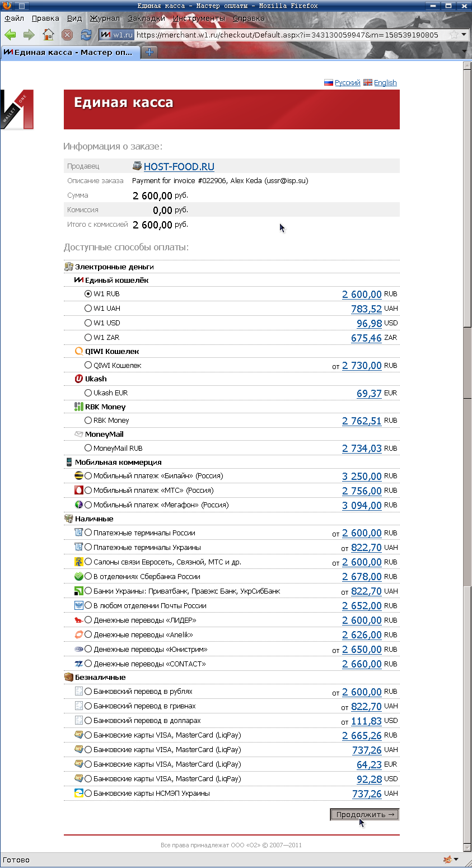Select the W1 USD payment option
472x868 pixels.
tap(88, 323)
